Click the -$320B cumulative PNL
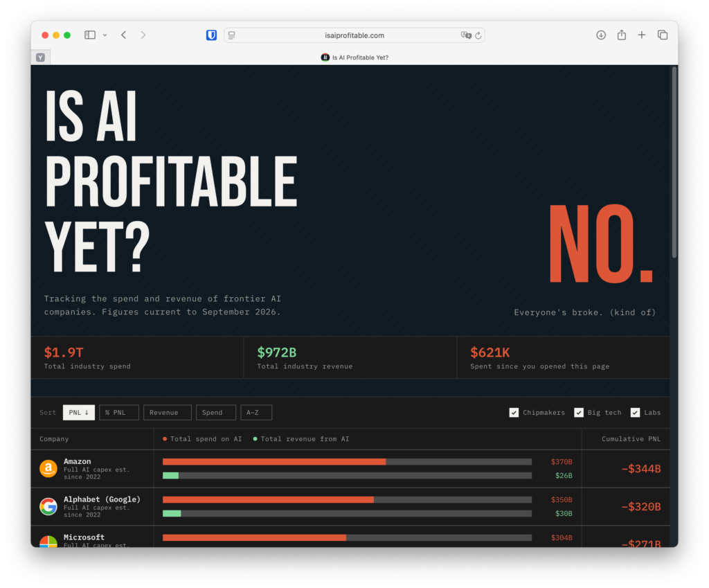 click(641, 506)
